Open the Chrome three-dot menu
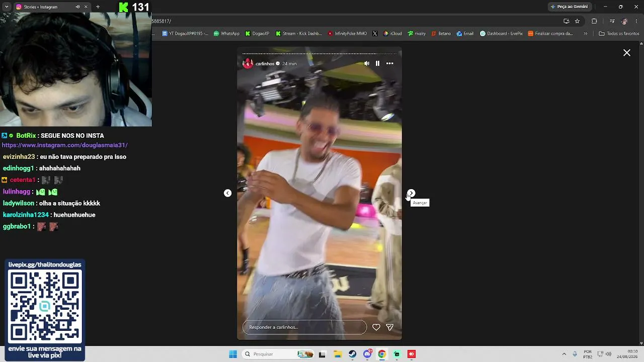644x362 pixels. [636, 21]
